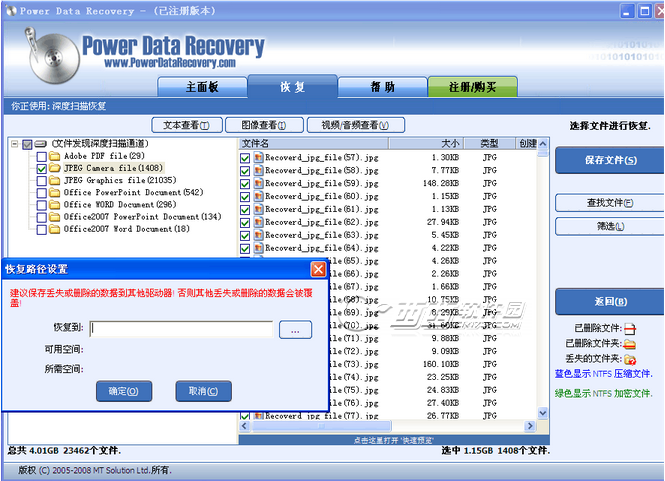This screenshot has width=665, height=481.
Task: Uncheck Recoverd_jpg_file(63).jpg checkbox
Action: 245,236
